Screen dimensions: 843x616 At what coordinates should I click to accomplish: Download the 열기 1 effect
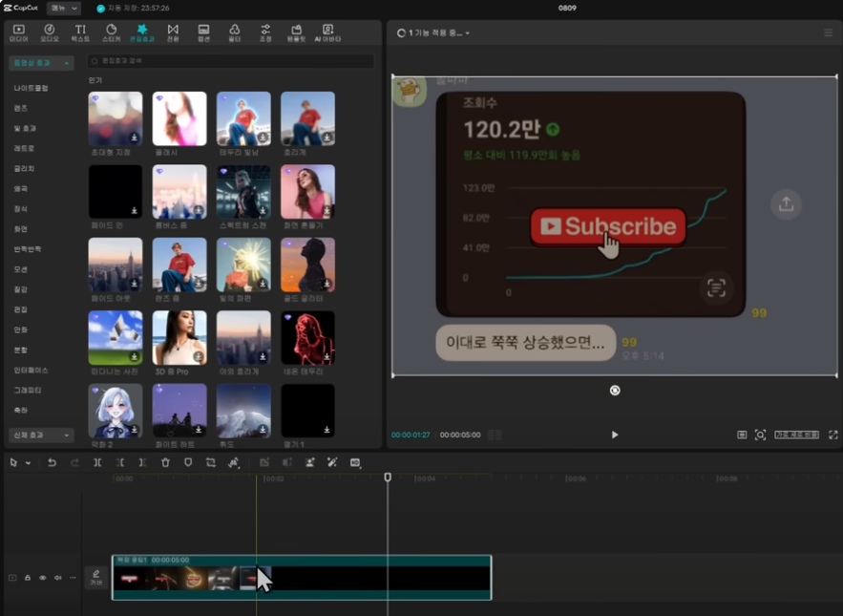[327, 430]
